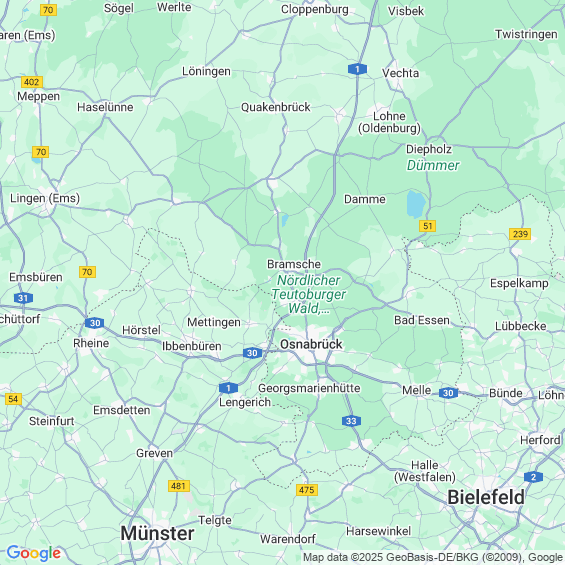
Task: Click the yellow 481 road marker
Action: pos(179,486)
